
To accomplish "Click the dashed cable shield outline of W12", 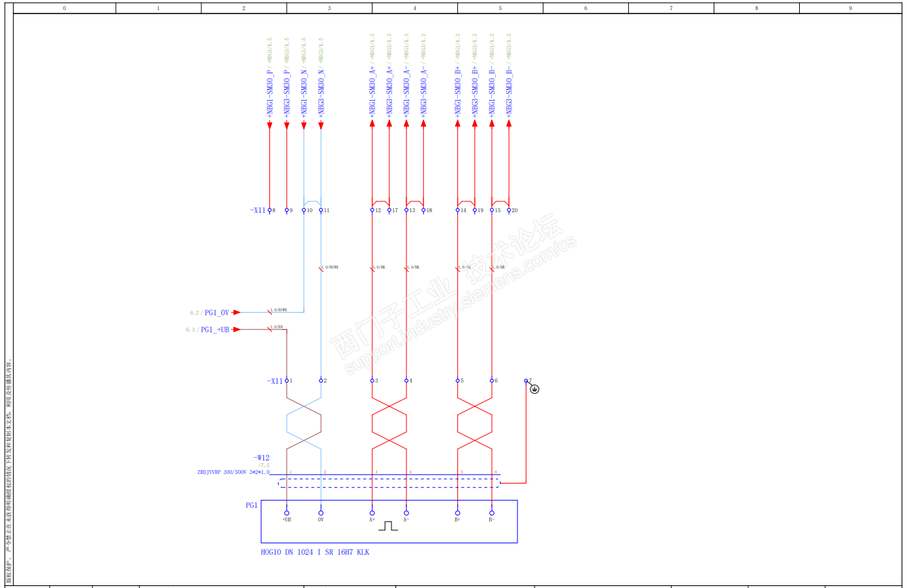I will click(x=389, y=483).
